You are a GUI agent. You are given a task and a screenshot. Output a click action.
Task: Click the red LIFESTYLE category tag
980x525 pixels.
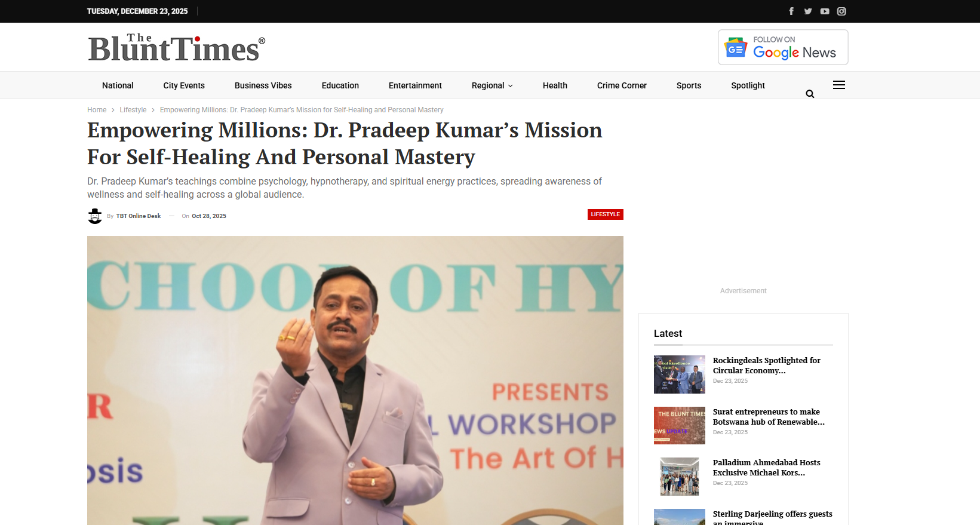click(606, 214)
